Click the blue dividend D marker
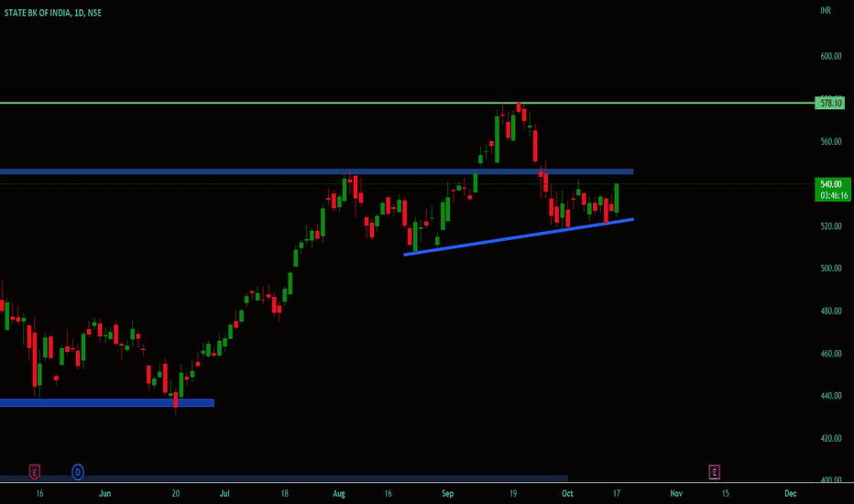 coord(78,472)
